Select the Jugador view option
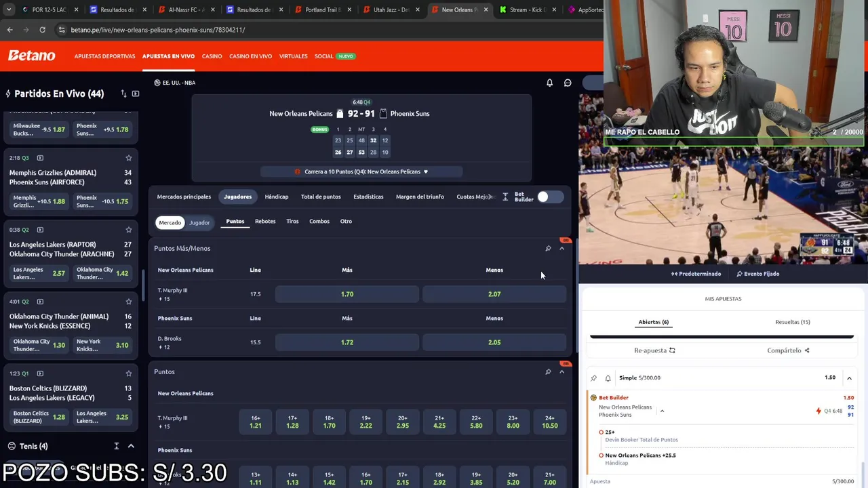 click(199, 222)
